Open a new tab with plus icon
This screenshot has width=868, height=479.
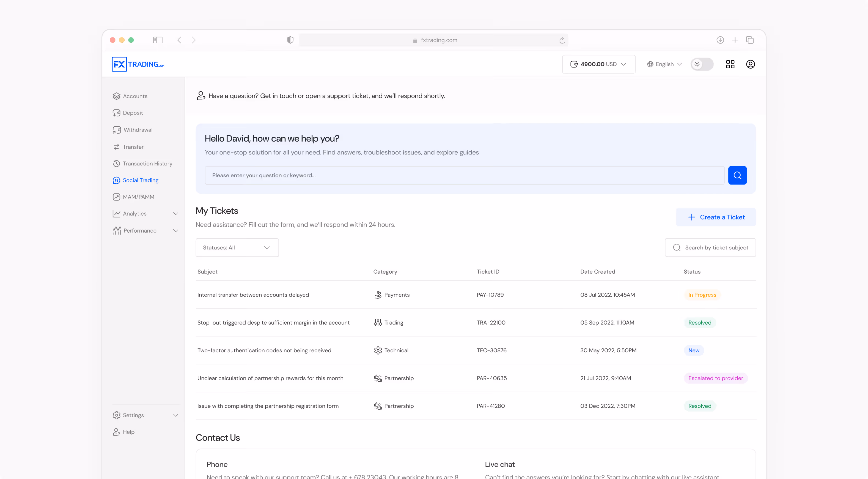point(735,40)
